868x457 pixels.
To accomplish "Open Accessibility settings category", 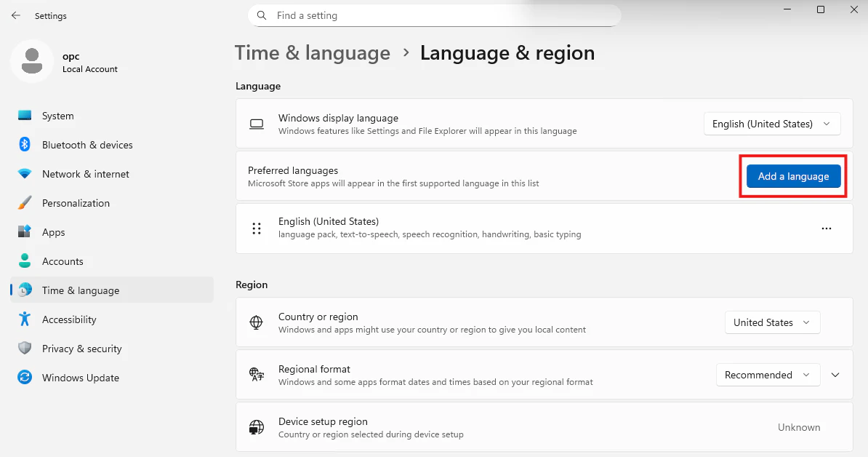I will pyautogui.click(x=112, y=319).
